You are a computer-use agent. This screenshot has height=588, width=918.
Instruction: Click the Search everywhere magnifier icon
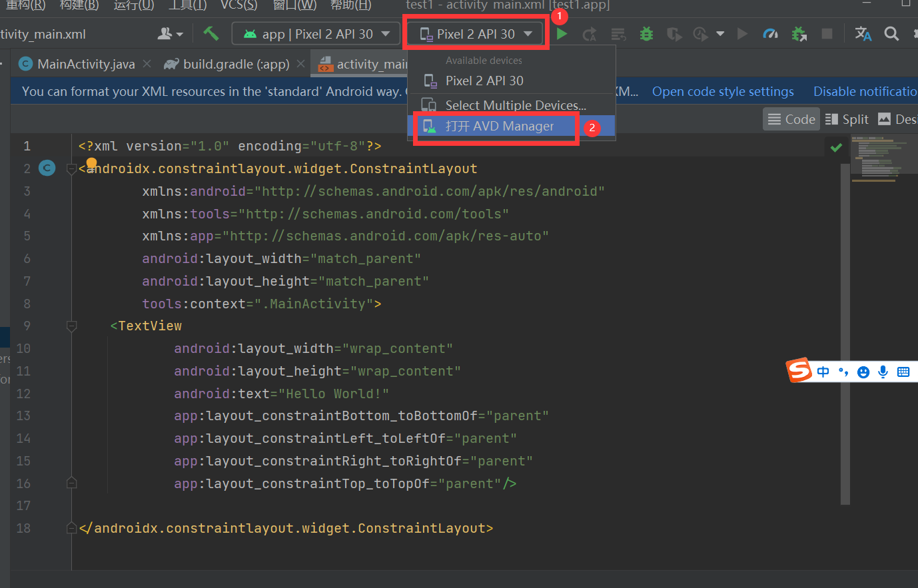tap(891, 33)
